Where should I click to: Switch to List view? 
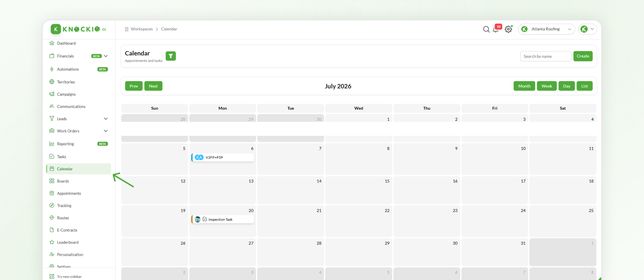(x=584, y=86)
